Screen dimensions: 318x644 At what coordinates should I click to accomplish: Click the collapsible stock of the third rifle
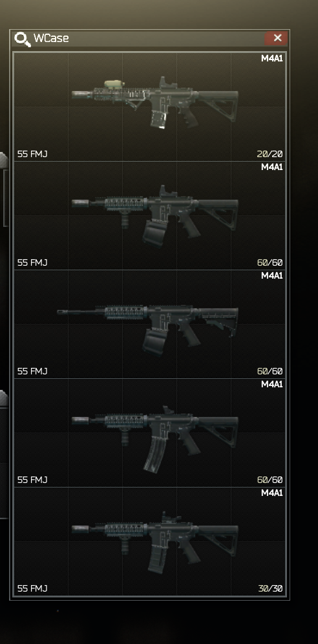click(x=217, y=319)
